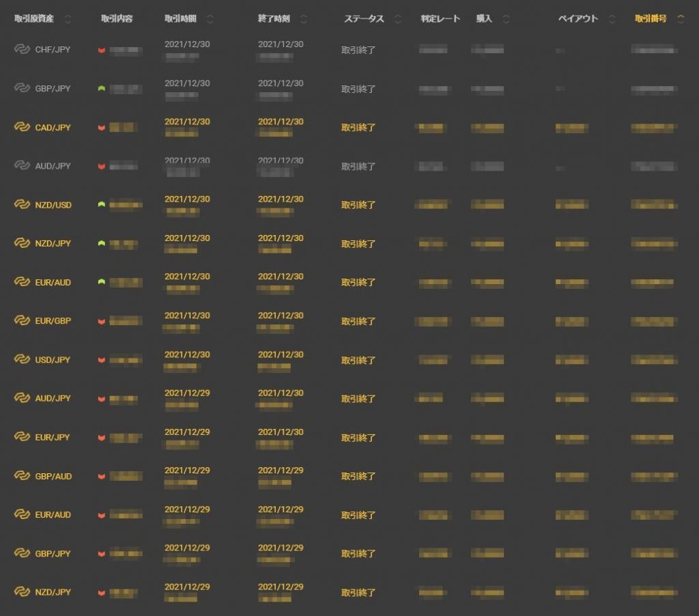
Task: Toggle sort arrows next to 取引時間 header
Action: pyautogui.click(x=210, y=19)
